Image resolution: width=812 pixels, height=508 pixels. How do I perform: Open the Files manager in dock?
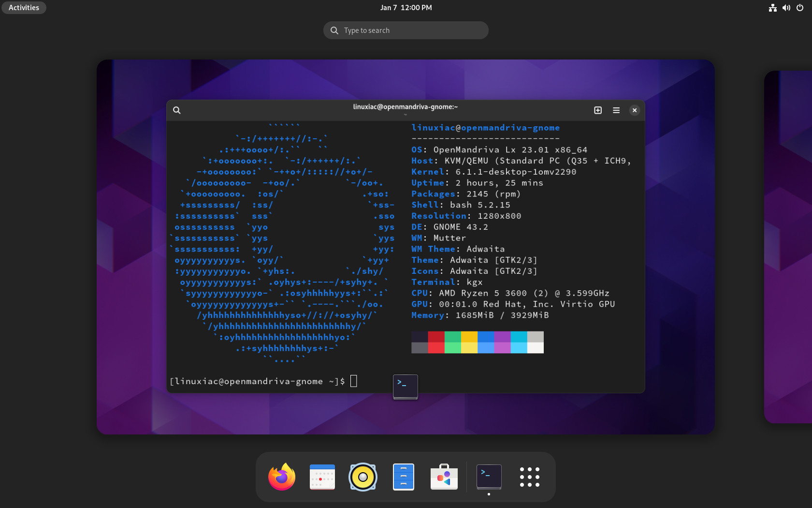(404, 477)
